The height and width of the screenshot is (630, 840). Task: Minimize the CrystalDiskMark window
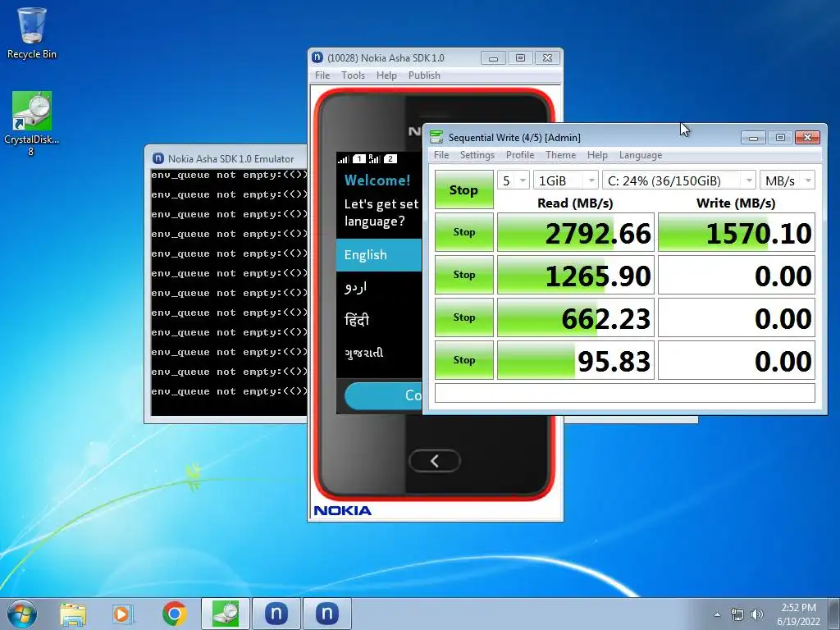(x=753, y=138)
